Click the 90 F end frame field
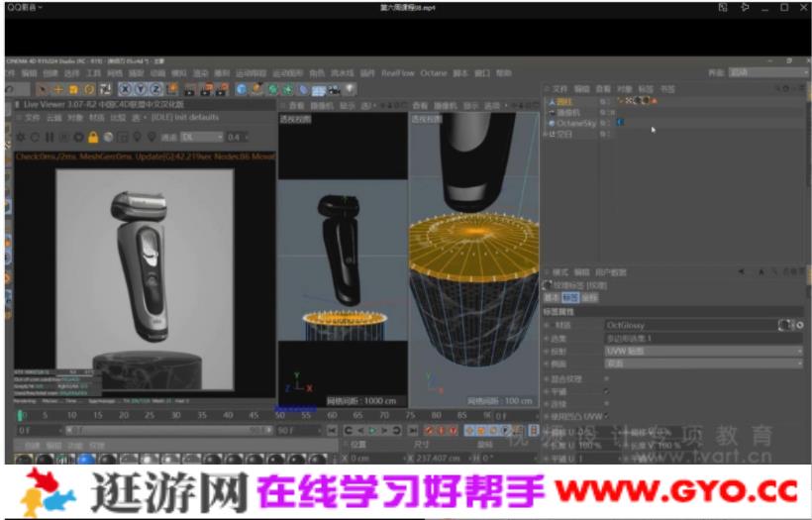This screenshot has height=520, width=812. point(299,431)
